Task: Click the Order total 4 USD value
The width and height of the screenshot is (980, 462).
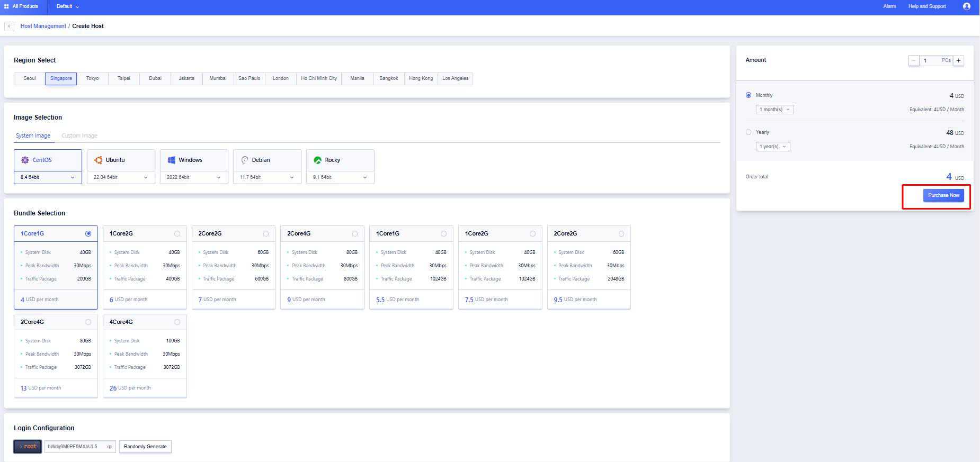Action: point(955,177)
